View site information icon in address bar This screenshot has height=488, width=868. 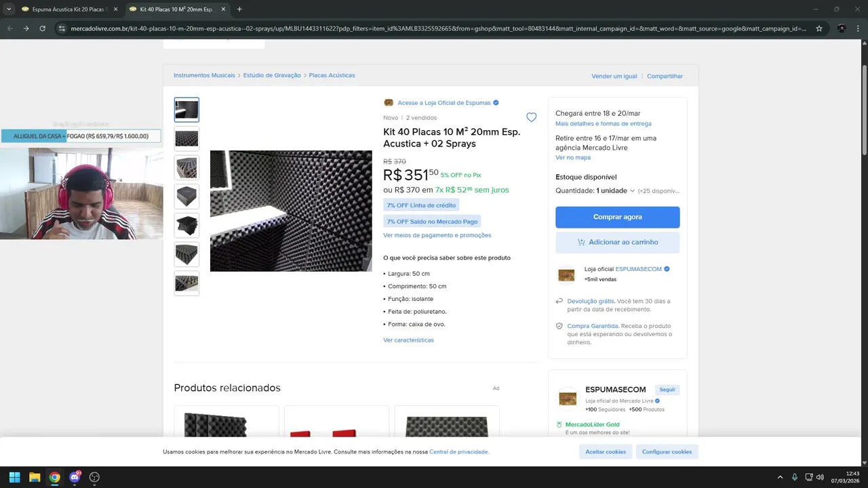point(62,28)
